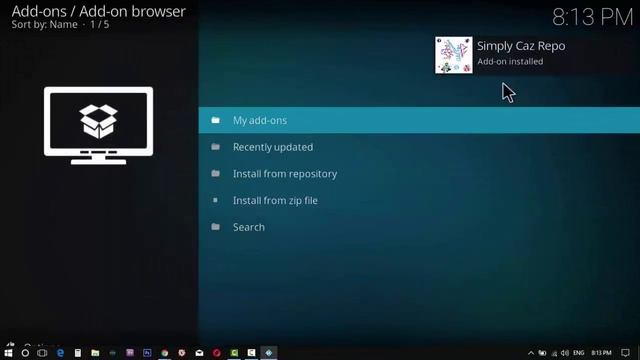Image resolution: width=640 pixels, height=360 pixels.
Task: Choose Install from zip file
Action: pos(419,200)
